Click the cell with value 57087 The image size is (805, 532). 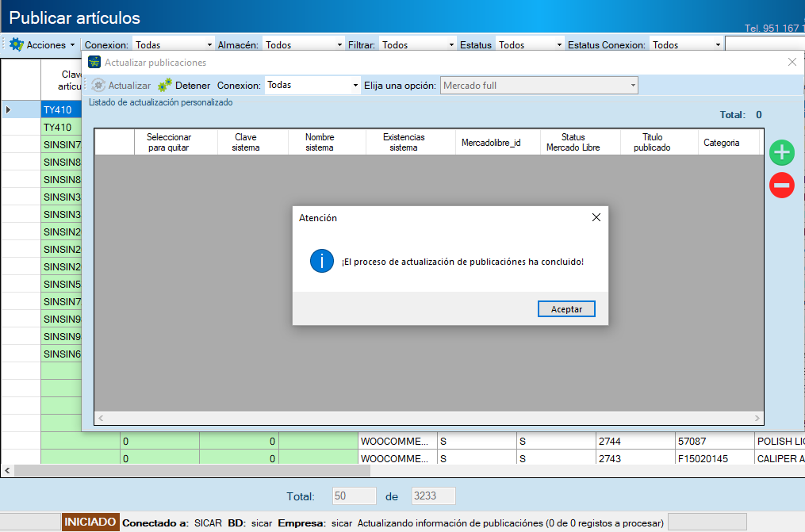coord(715,441)
